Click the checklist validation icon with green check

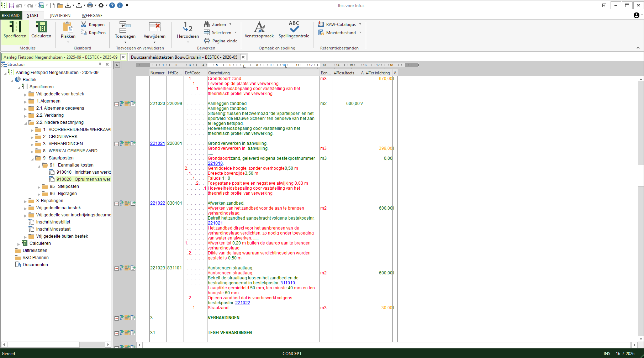(x=41, y=5)
